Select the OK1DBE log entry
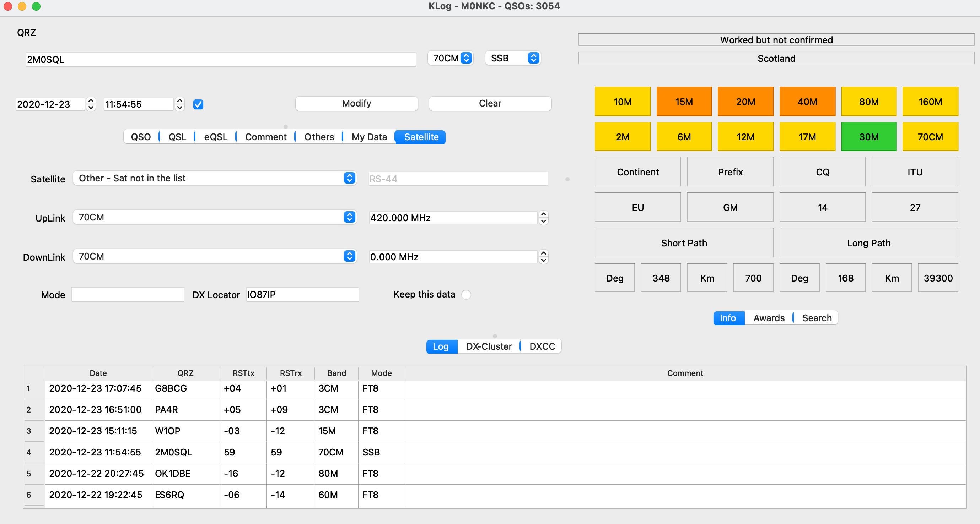The height and width of the screenshot is (524, 980). point(495,474)
